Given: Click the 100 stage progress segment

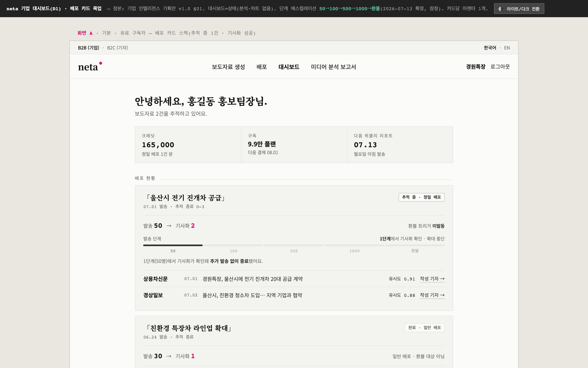Looking at the screenshot, I should [x=233, y=245].
